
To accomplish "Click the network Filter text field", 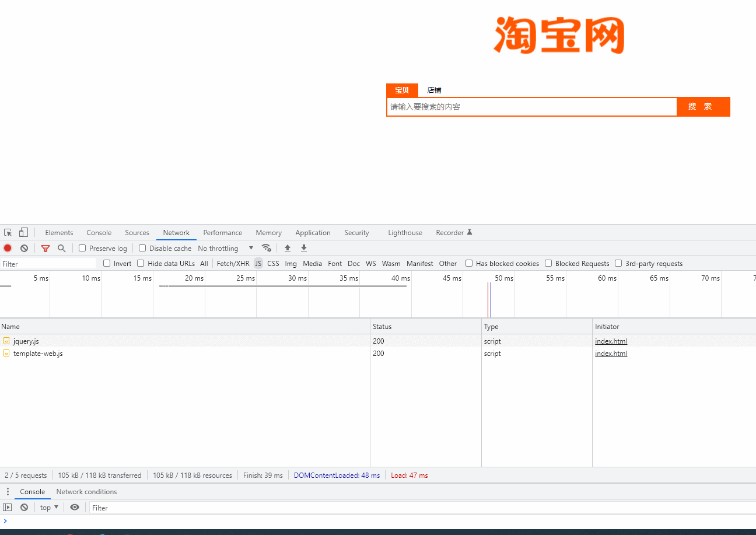I will pos(48,264).
